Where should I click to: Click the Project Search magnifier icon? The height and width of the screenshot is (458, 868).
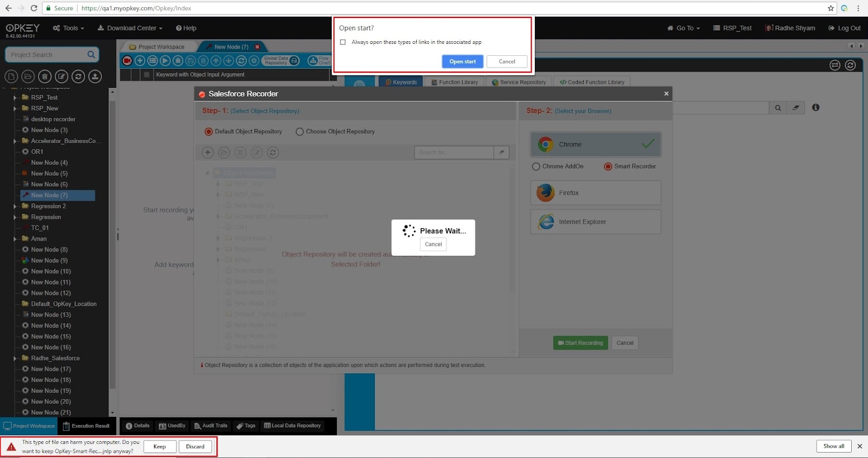point(91,54)
